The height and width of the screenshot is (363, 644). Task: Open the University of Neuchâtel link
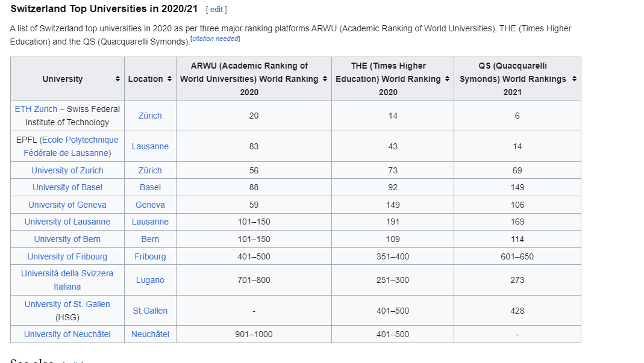pos(67,334)
